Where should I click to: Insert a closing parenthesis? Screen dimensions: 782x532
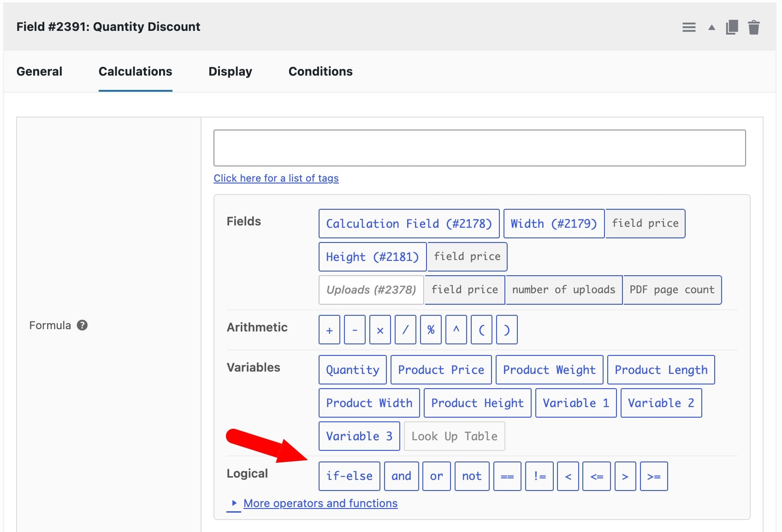(x=507, y=330)
